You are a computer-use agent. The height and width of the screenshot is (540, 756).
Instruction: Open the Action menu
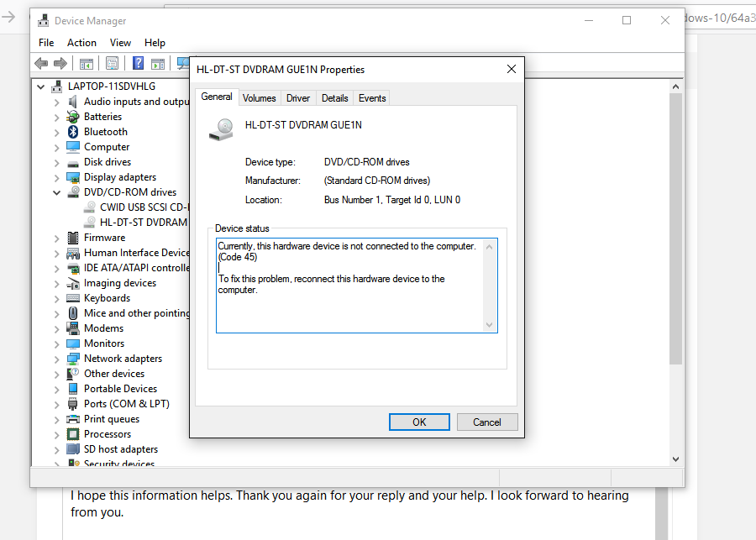[x=81, y=43]
